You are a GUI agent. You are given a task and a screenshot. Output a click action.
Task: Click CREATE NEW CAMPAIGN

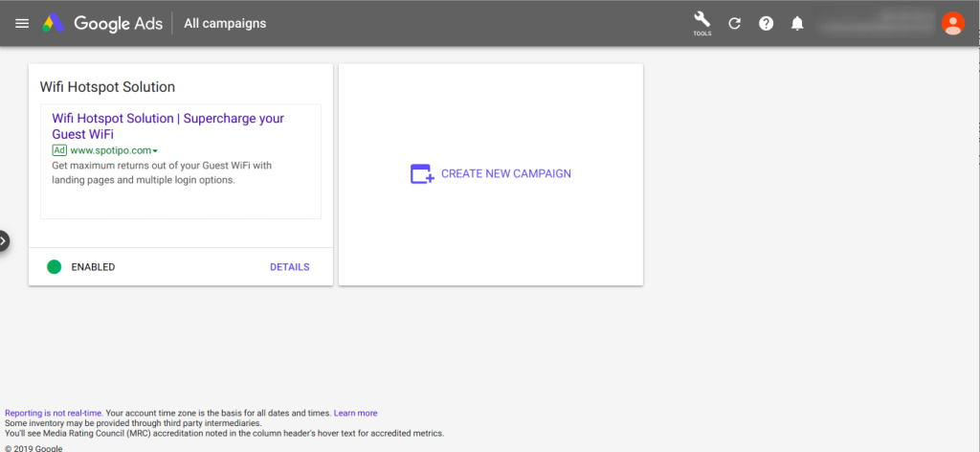coord(505,173)
